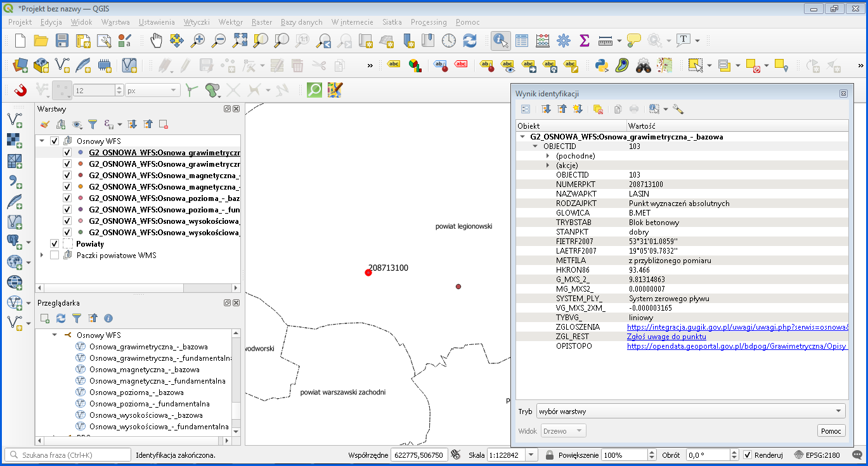Viewport: 868px width, 466px height.
Task: Click Add PostGIS layer elephant icon
Action: tap(14, 242)
